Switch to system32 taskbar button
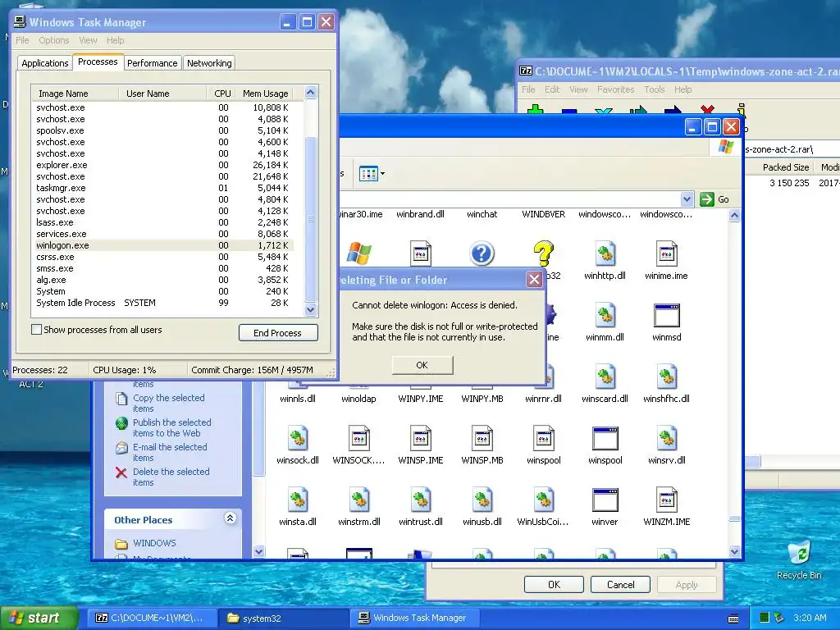Screen dimensions: 840x630 click(283, 619)
